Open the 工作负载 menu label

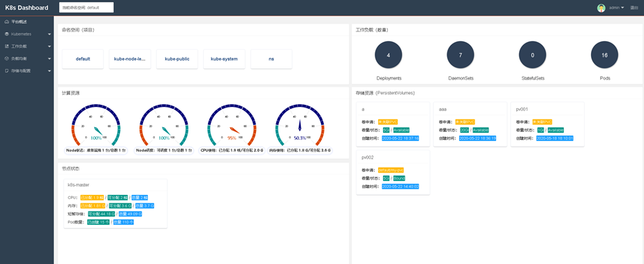(19, 47)
